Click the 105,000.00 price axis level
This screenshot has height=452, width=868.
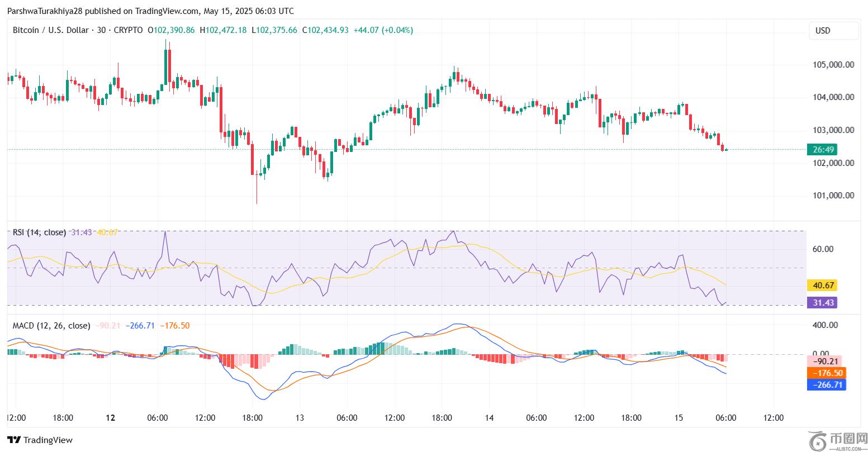(x=833, y=64)
